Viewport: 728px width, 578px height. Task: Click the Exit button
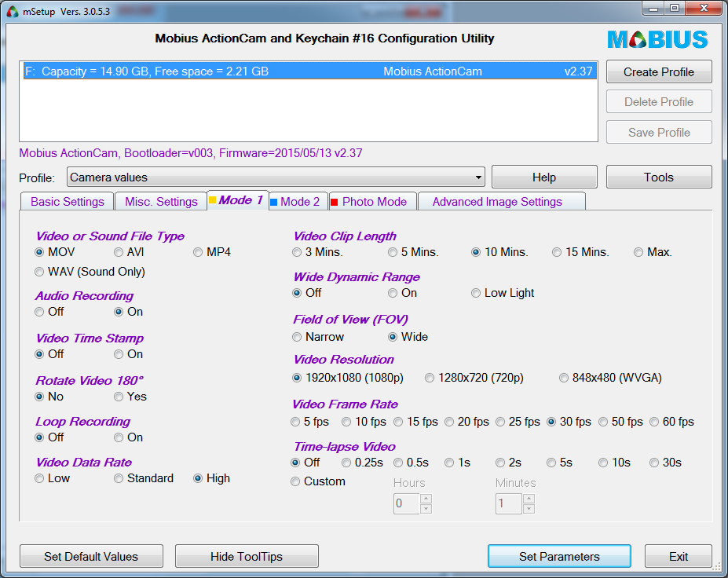pyautogui.click(x=678, y=557)
